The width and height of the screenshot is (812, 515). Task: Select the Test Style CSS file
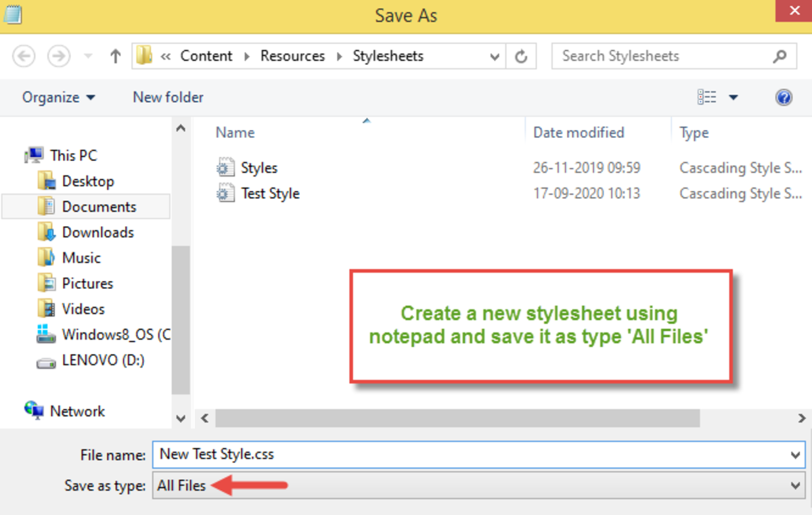click(270, 194)
